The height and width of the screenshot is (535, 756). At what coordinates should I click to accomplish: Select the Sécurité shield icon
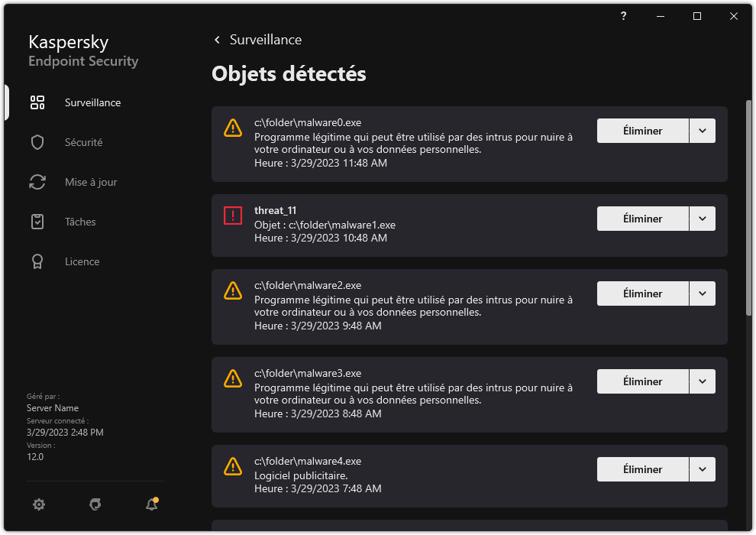37,141
